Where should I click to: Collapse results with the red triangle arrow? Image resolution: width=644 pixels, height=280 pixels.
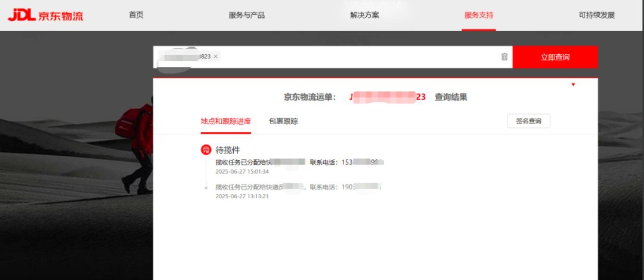574,85
